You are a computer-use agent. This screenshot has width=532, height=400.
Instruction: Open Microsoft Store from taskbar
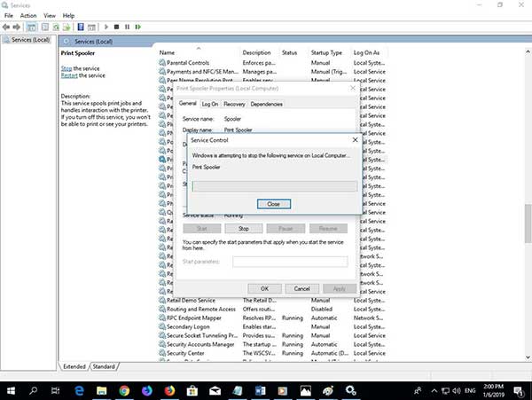pyautogui.click(x=192, y=391)
